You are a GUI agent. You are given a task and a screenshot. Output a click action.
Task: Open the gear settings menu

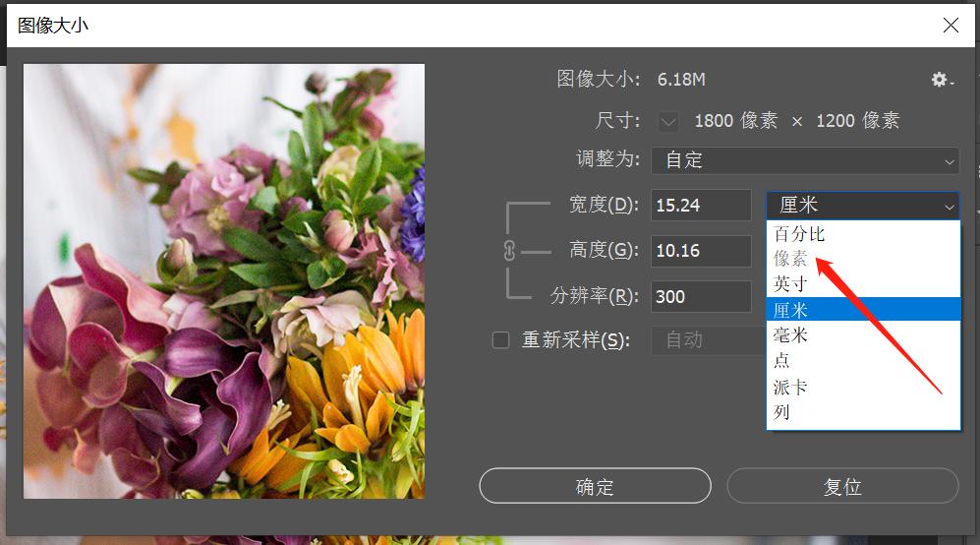tap(943, 80)
